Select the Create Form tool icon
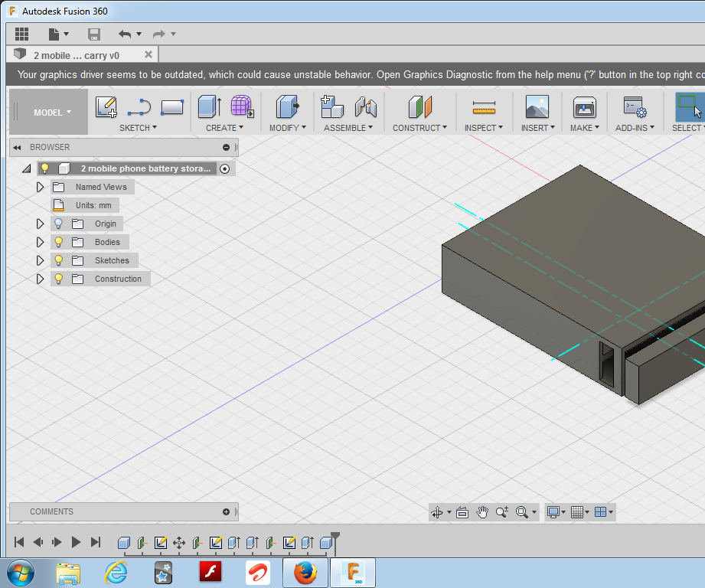 [242, 106]
